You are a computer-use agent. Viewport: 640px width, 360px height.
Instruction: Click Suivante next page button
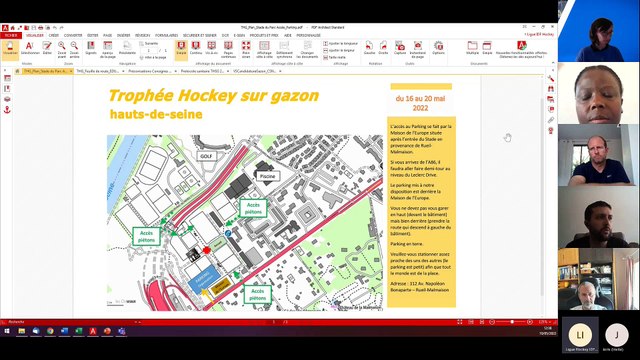[149, 43]
